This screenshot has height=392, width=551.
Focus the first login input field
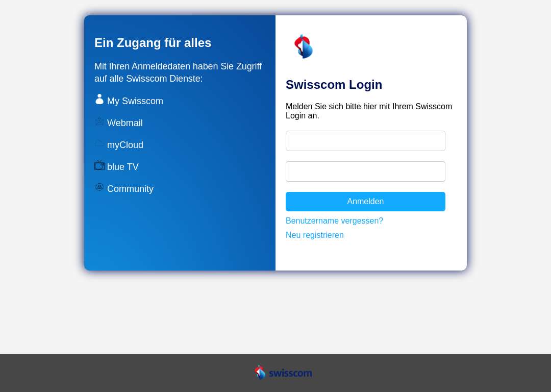365,141
